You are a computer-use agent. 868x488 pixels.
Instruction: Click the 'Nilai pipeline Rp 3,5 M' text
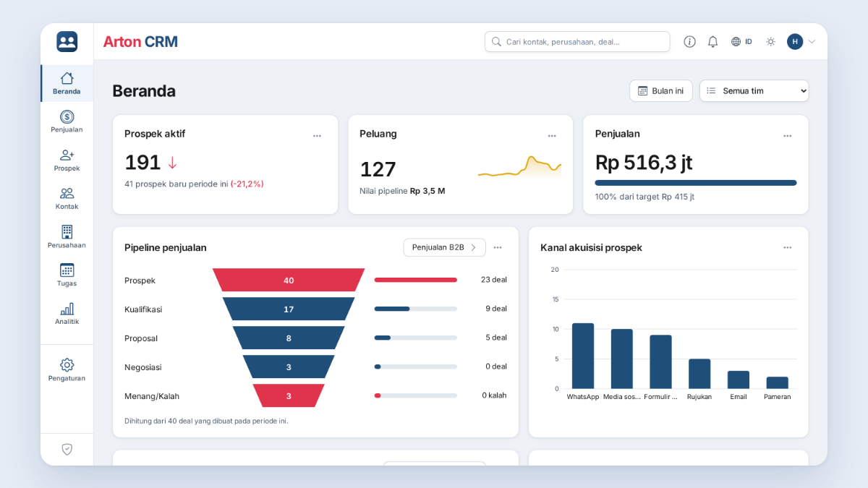[402, 191]
